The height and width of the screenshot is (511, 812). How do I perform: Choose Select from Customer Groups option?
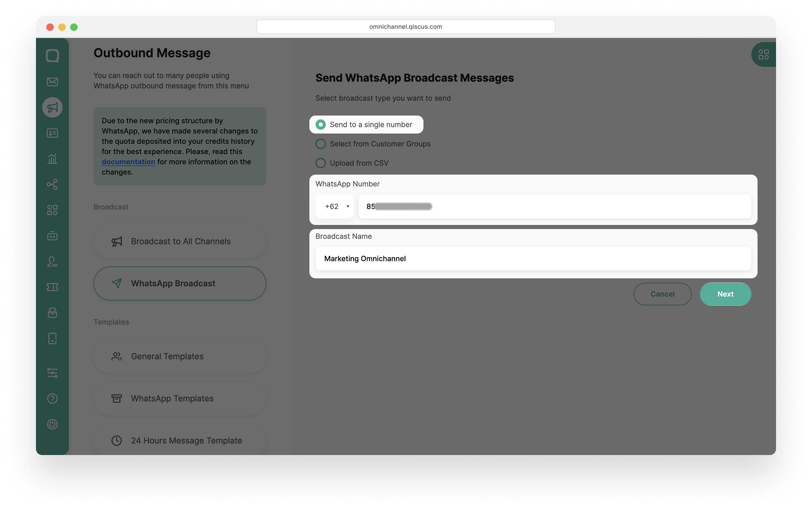point(373,144)
